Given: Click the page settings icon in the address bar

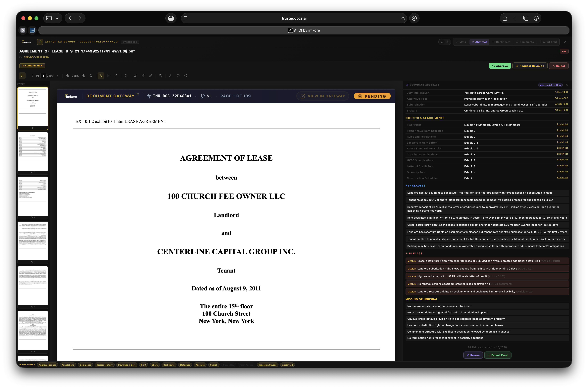Looking at the screenshot, I should point(185,18).
